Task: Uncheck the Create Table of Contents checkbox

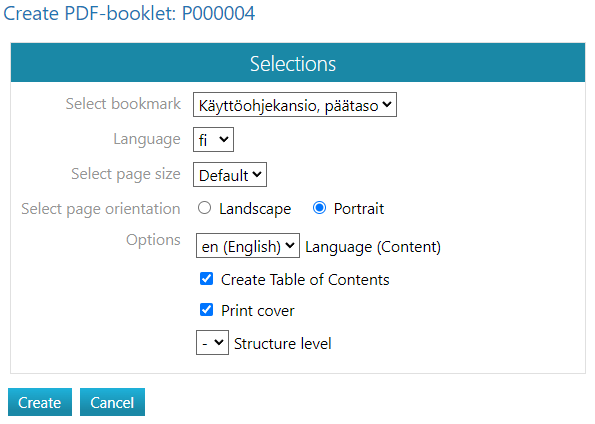Action: 206,279
